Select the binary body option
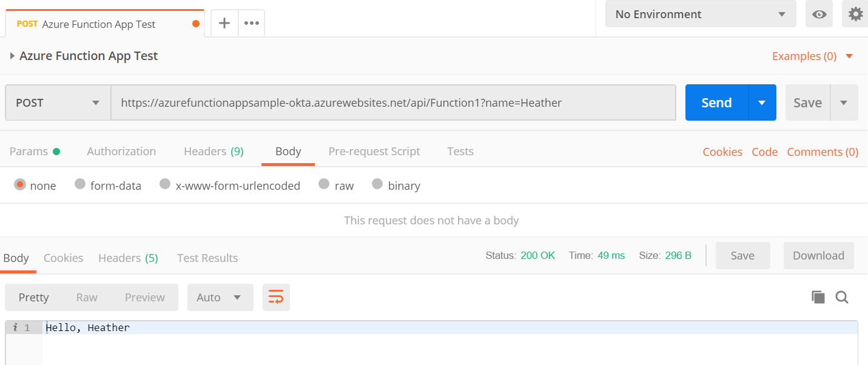Viewport: 868px width, 365px height. (x=377, y=184)
